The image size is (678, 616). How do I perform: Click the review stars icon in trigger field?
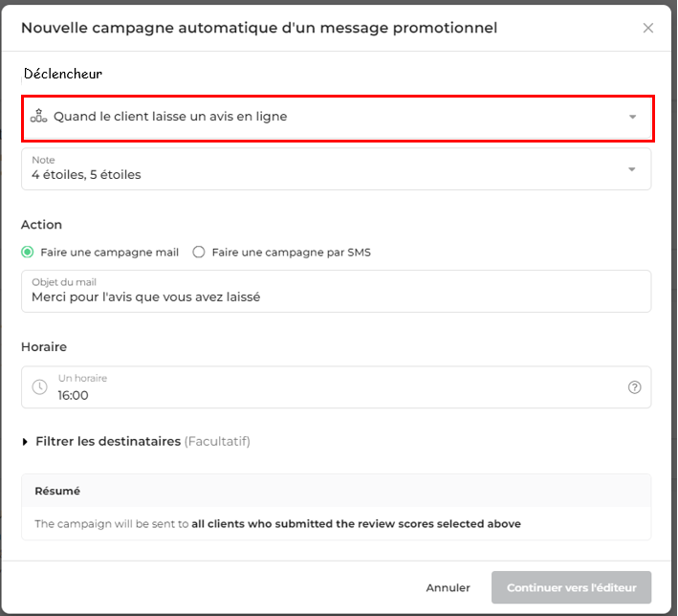pos(38,116)
